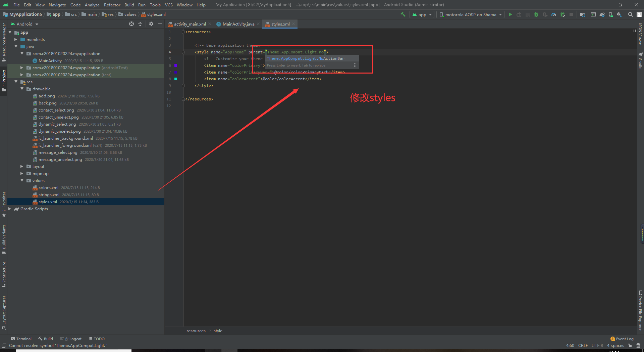The width and height of the screenshot is (644, 352).
Task: Click the user account avatar icon
Action: [x=639, y=14]
